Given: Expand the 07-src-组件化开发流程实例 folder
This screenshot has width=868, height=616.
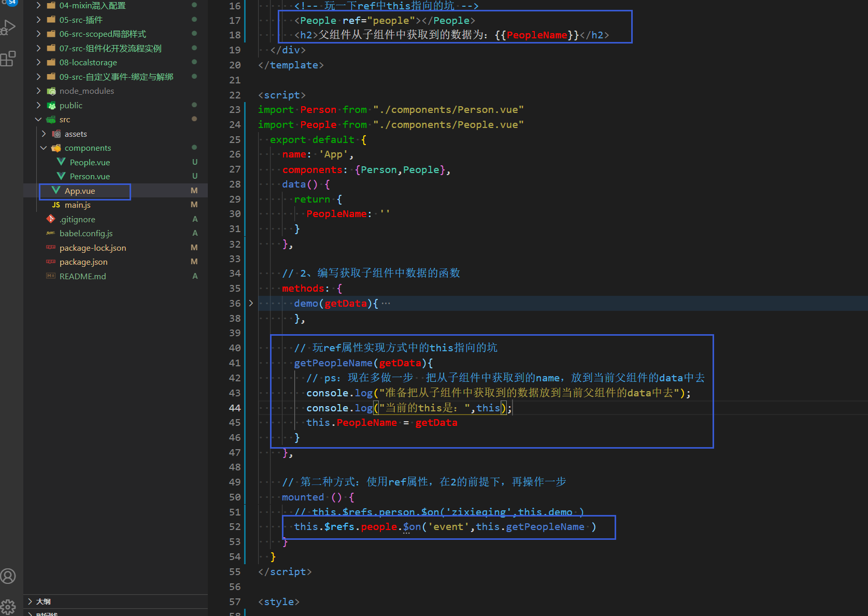Looking at the screenshot, I should click(x=38, y=48).
